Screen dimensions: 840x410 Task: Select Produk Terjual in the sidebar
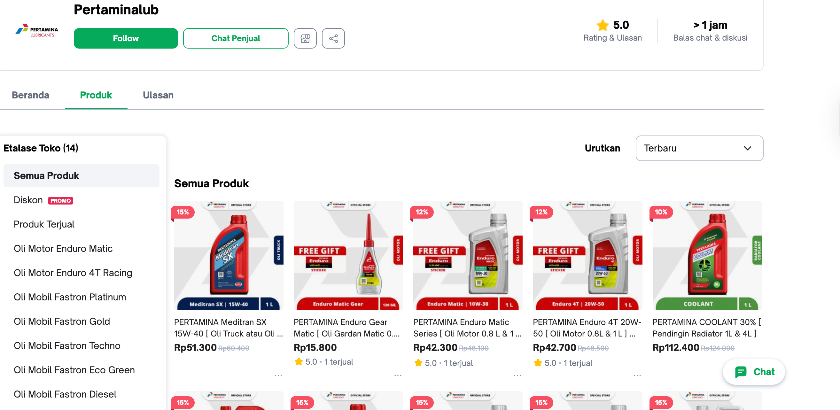44,224
